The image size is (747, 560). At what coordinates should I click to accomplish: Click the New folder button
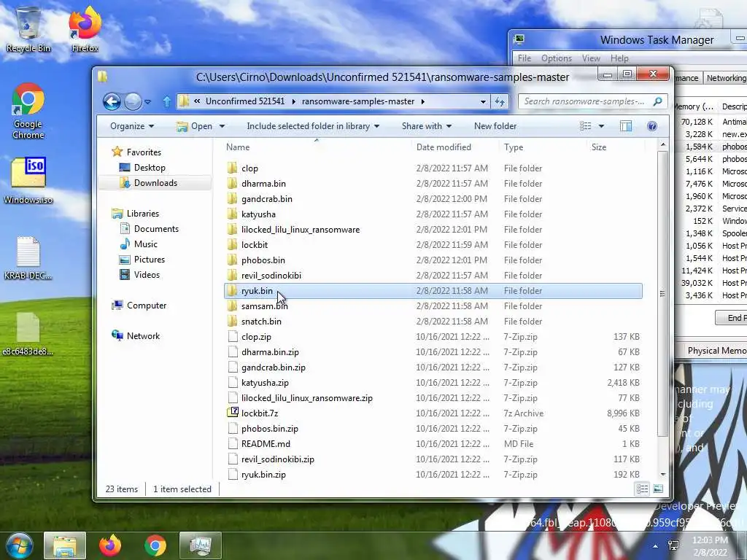(x=495, y=126)
